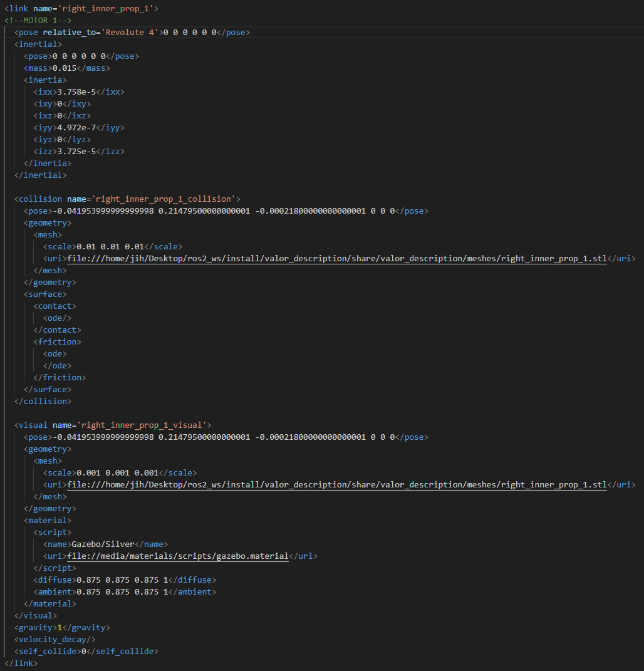Click the iyy value 4.972e-7

pos(76,128)
